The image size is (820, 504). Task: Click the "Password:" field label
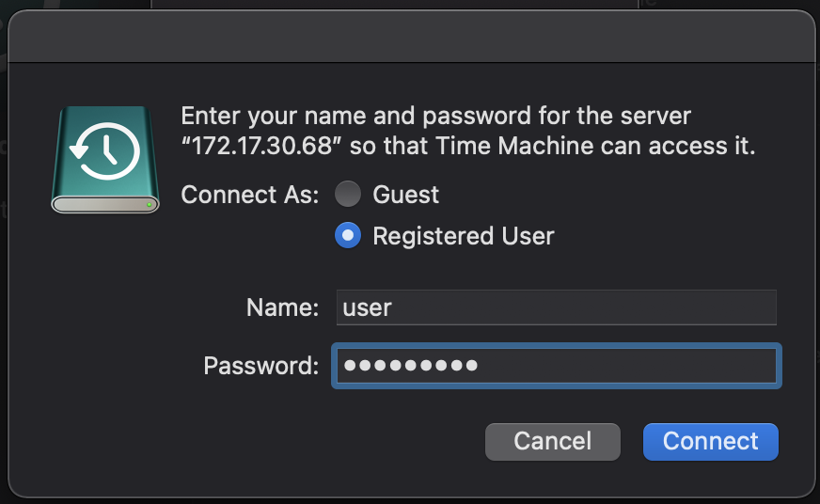[261, 366]
